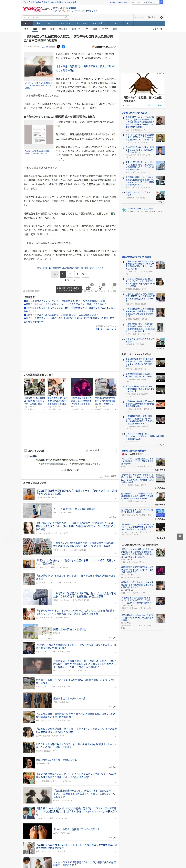The height and width of the screenshot is (868, 186).
Task: Toggle the コメント非表示 checkbox
Action: pyautogui.click(x=102, y=476)
